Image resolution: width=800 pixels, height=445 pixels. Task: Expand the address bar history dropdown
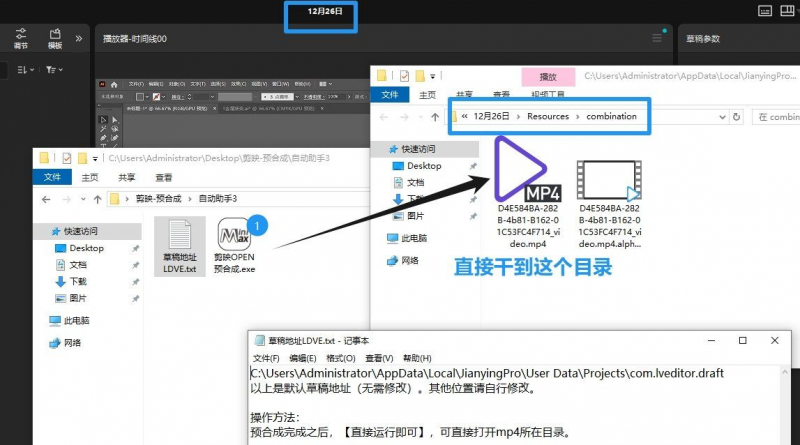coord(722,117)
